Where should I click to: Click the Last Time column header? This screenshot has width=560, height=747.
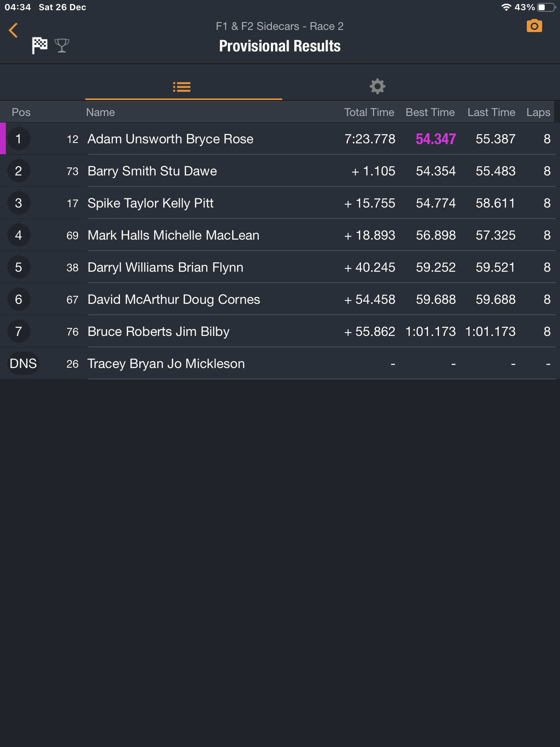click(x=491, y=112)
